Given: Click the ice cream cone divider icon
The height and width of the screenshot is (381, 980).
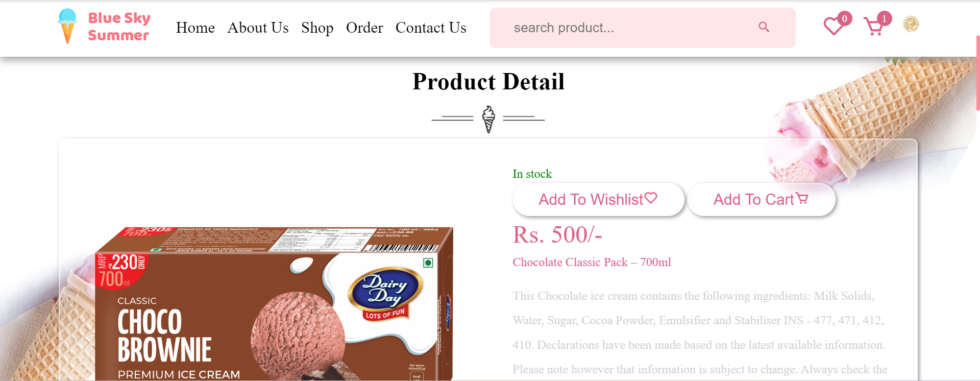Looking at the screenshot, I should (488, 119).
